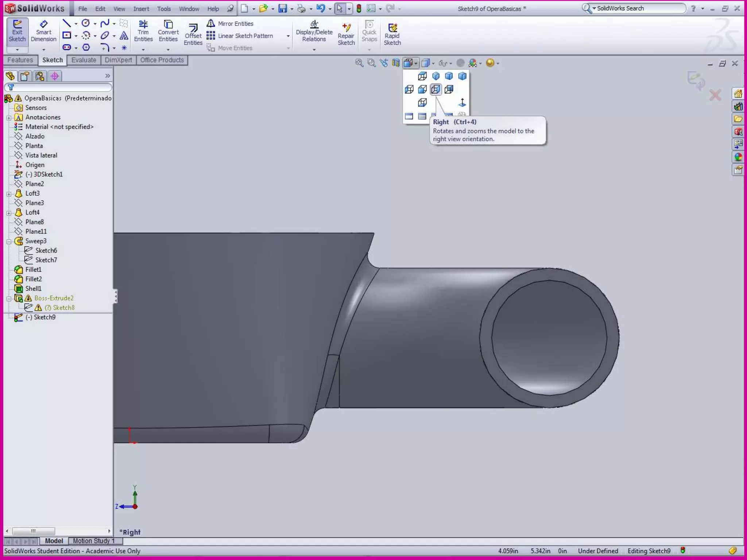Expand the Loft3 feature node
Viewport: 747px width, 560px height.
pyautogui.click(x=9, y=194)
